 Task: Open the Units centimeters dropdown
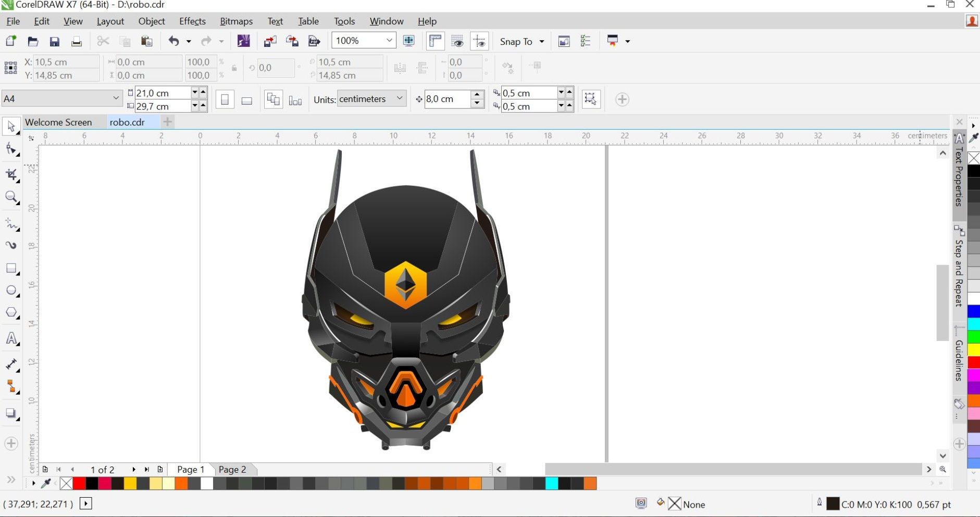[x=400, y=98]
